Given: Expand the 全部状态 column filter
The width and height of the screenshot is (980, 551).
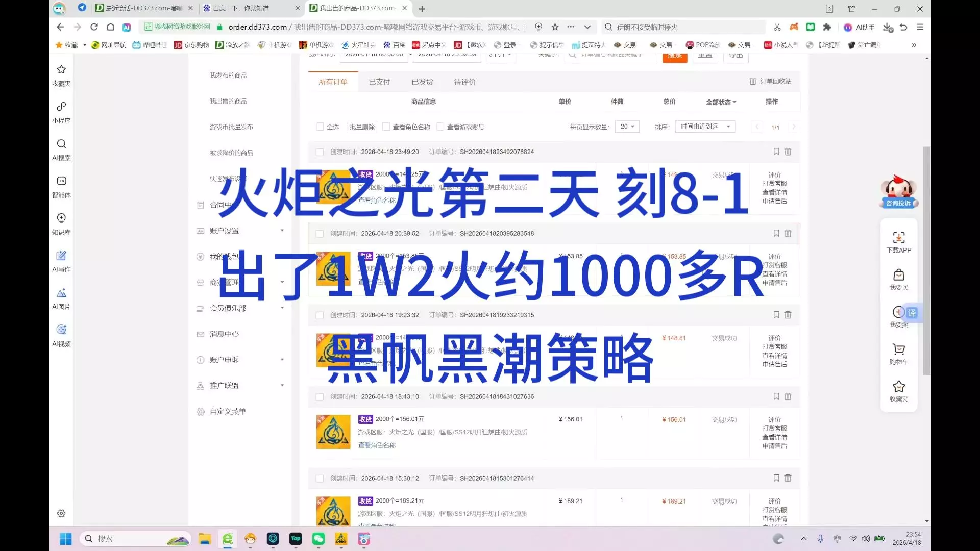Looking at the screenshot, I should click(721, 102).
